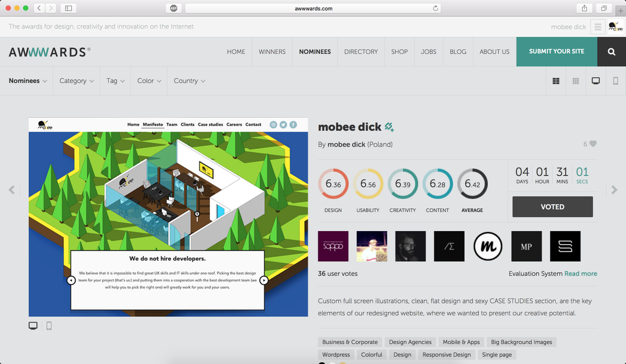
Task: Click the Content score 6.28 gauge
Action: coord(437,184)
